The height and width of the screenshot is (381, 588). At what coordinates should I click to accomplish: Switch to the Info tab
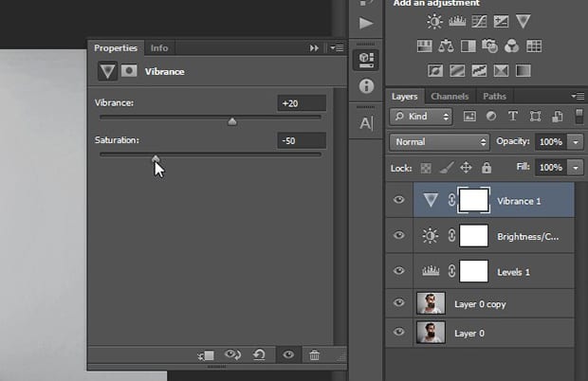pos(159,48)
